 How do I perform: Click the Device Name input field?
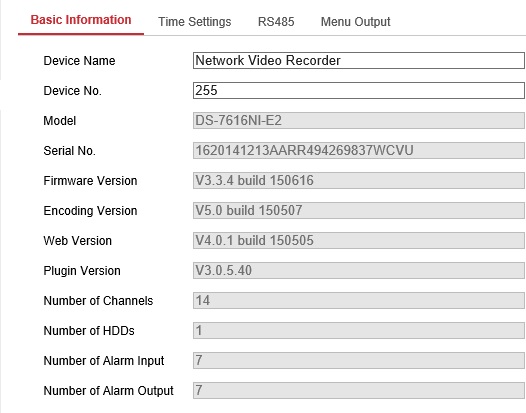point(359,60)
